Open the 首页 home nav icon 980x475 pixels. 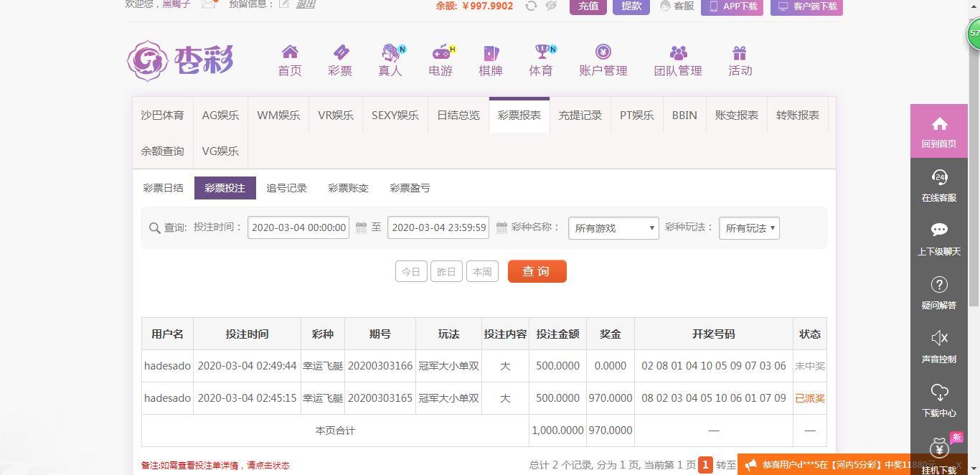pyautogui.click(x=290, y=52)
